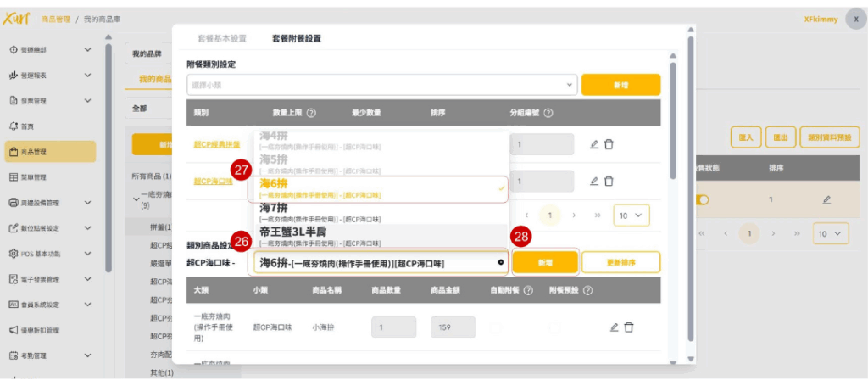The image size is (868, 386).
Task: Delete the 小海拼 product row
Action: [x=629, y=327]
